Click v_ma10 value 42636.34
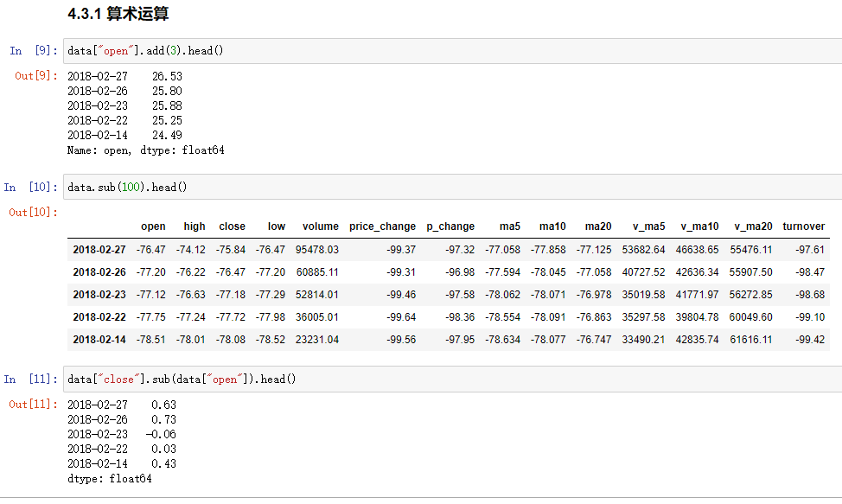This screenshot has height=504, width=842. [697, 272]
